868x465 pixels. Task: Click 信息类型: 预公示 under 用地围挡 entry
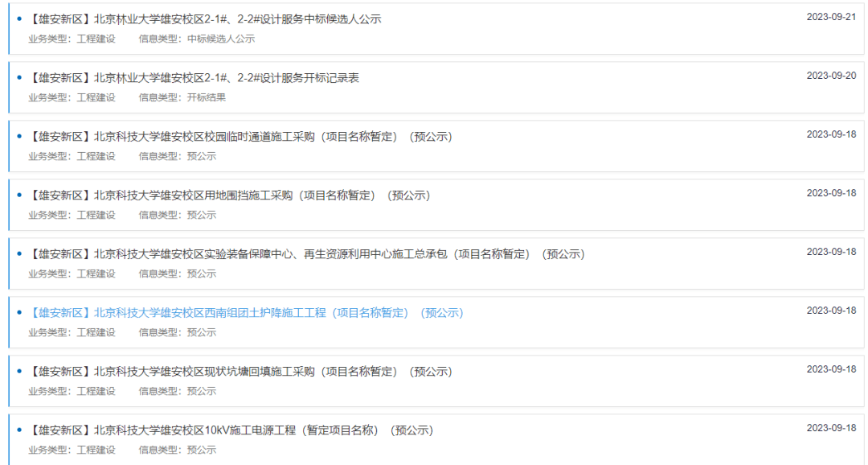pos(177,215)
